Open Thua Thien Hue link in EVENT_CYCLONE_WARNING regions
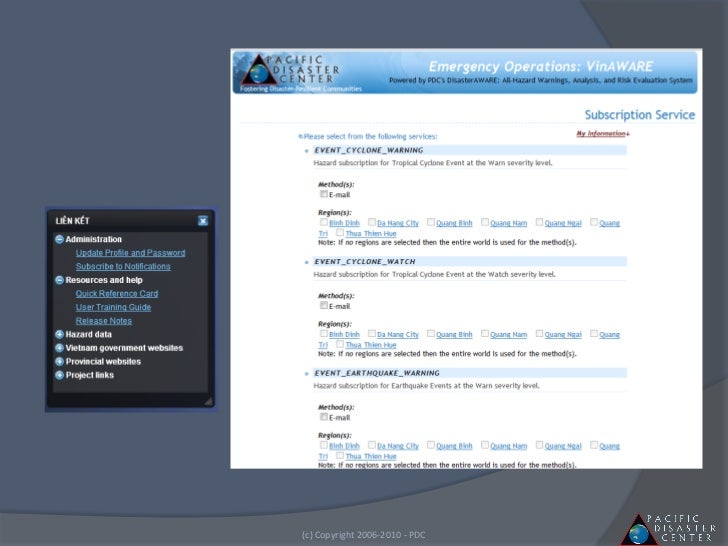The height and width of the screenshot is (546, 728). 371,234
